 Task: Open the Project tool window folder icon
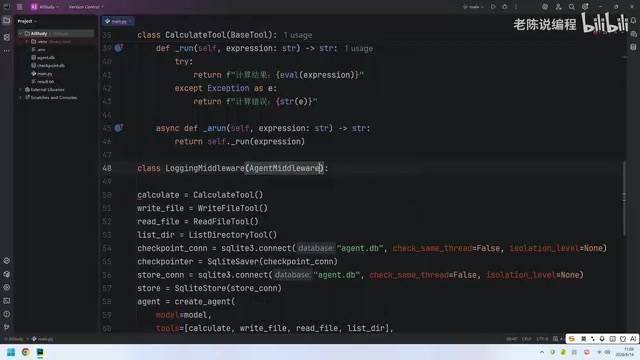click(7, 20)
